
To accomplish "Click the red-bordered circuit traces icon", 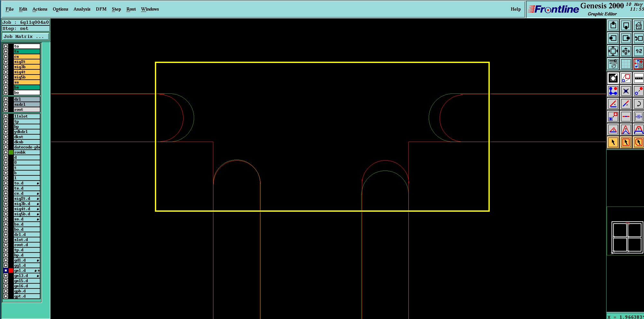I will [x=638, y=64].
